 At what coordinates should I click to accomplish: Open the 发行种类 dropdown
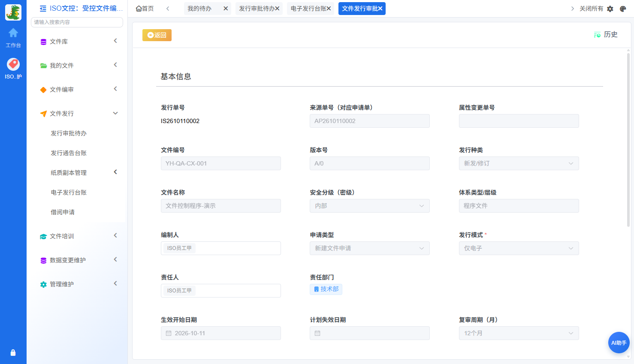(x=519, y=163)
